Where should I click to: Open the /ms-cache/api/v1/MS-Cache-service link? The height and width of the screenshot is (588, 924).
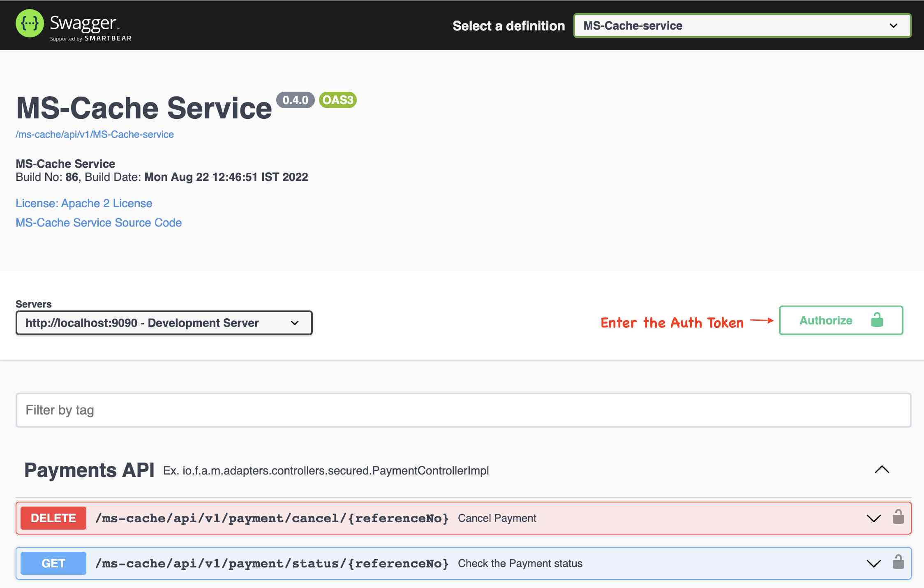tap(95, 134)
